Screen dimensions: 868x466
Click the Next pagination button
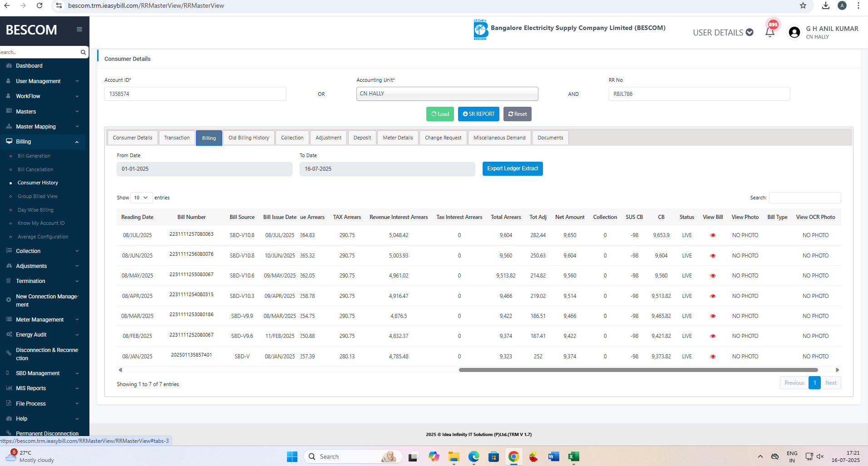point(831,383)
